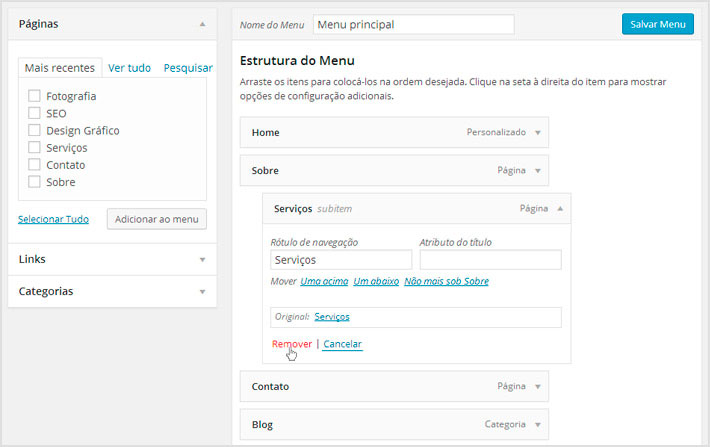Viewport: 710px width, 447px height.
Task: Select the Blog menu item title
Action: [262, 425]
